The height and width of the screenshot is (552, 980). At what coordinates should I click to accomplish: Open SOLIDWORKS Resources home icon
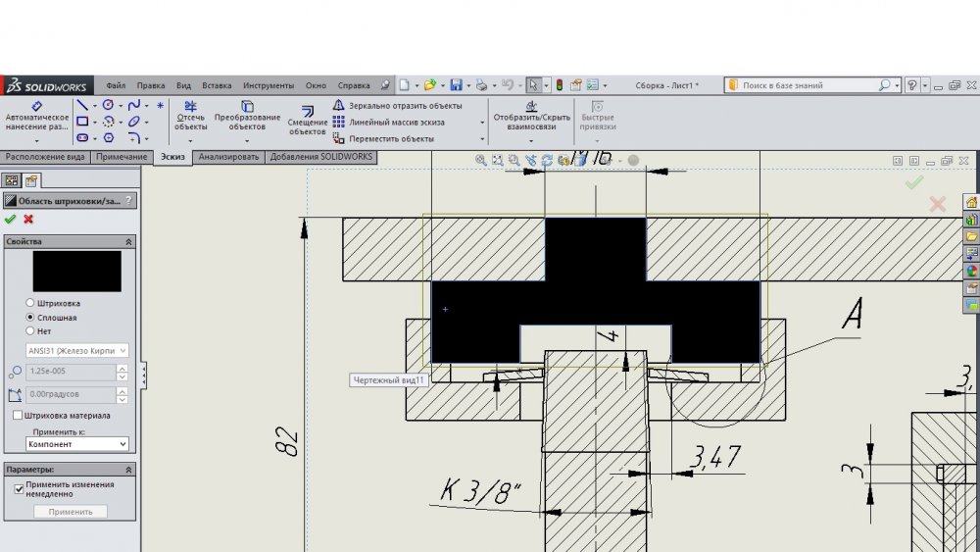pyautogui.click(x=971, y=202)
